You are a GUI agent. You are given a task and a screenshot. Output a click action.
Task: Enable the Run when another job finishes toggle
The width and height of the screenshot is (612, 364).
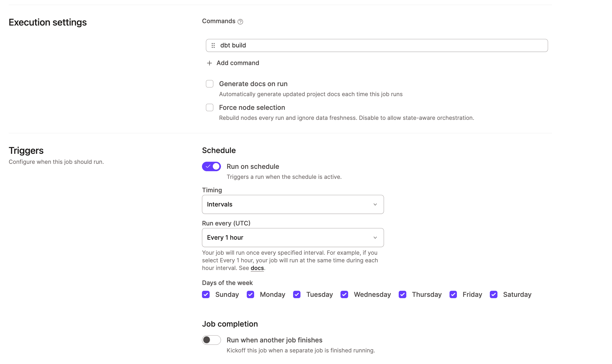(x=211, y=340)
